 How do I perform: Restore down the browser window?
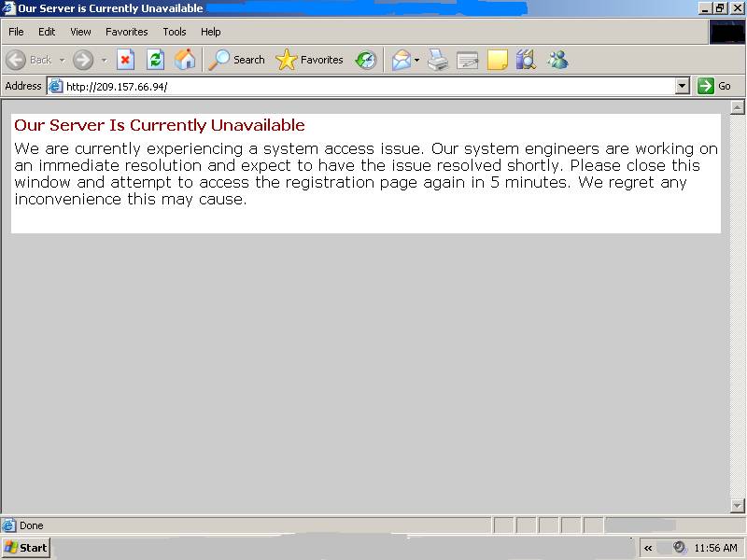click(720, 8)
